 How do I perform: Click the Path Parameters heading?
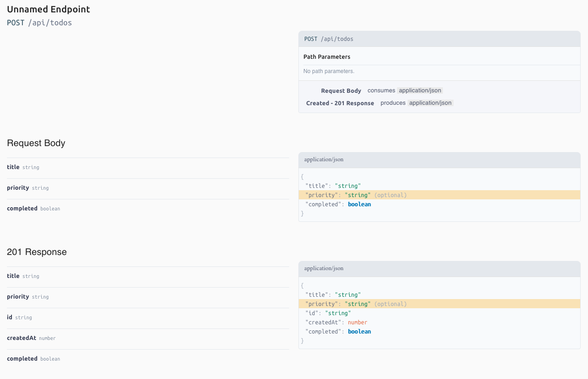click(x=327, y=57)
